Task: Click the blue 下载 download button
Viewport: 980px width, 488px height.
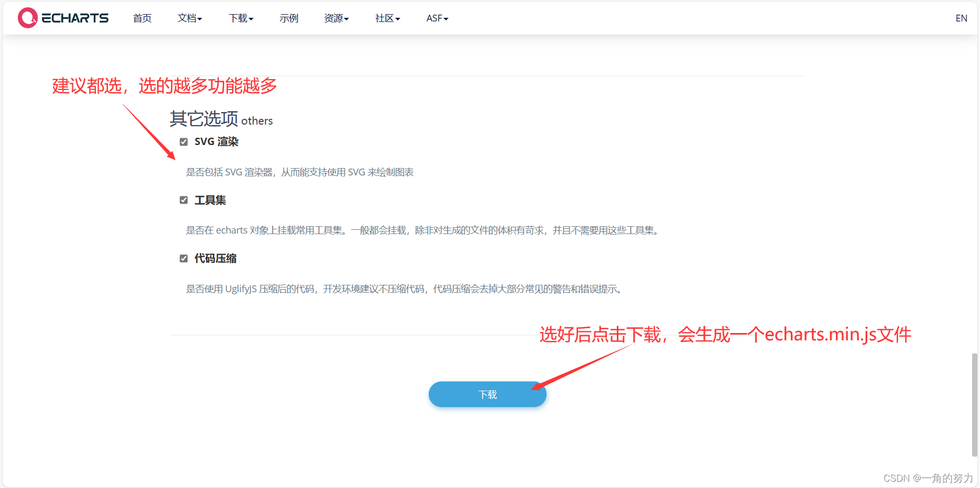Action: point(487,394)
